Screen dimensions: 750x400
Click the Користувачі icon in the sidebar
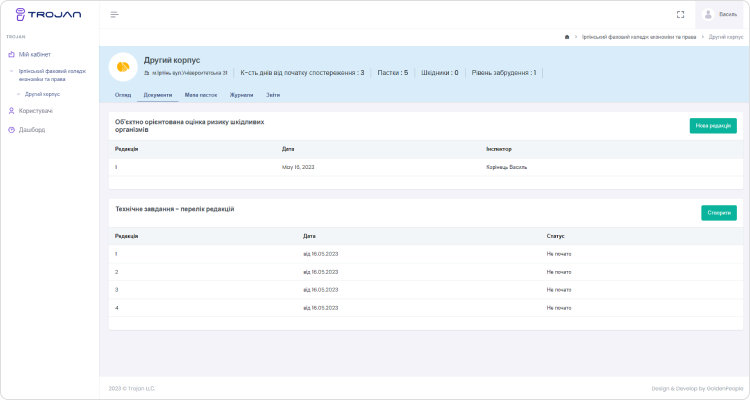[x=11, y=110]
